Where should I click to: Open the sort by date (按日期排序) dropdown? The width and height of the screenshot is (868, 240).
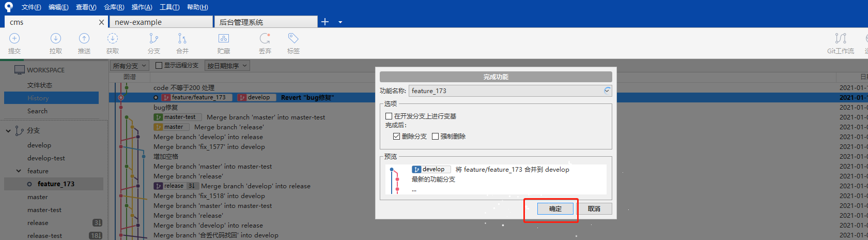227,66
